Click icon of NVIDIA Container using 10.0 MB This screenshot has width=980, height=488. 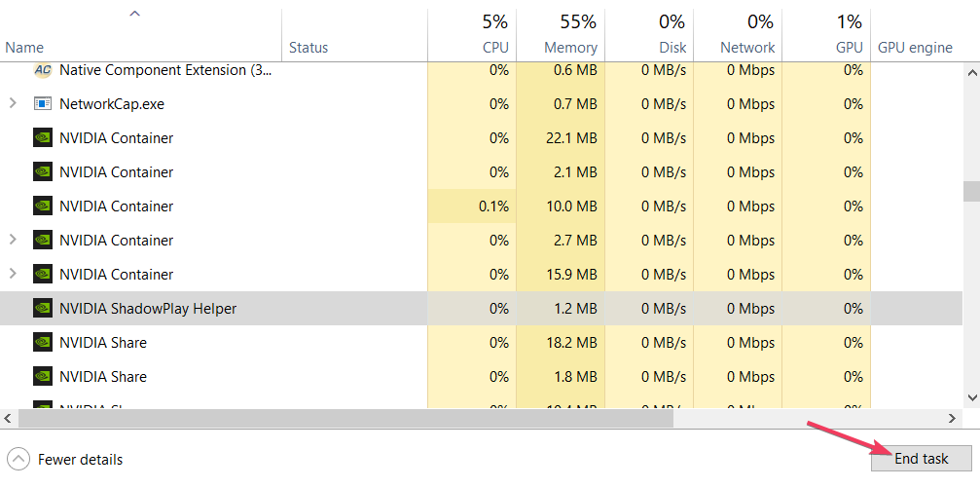(42, 206)
